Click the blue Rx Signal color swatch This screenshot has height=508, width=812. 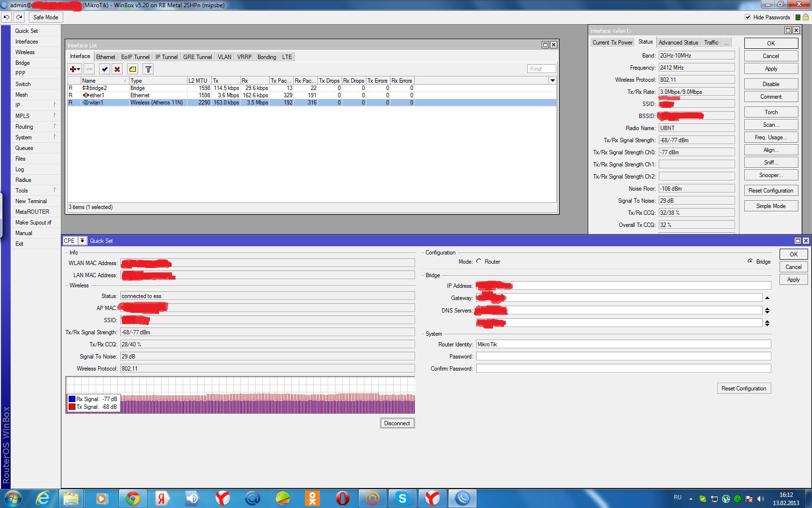coord(72,399)
